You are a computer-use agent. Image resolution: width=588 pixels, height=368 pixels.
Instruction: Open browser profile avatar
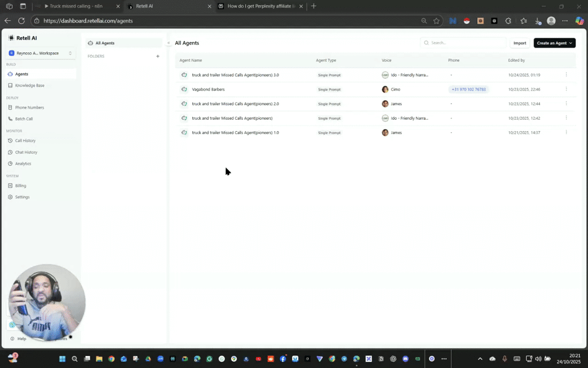coord(551,21)
